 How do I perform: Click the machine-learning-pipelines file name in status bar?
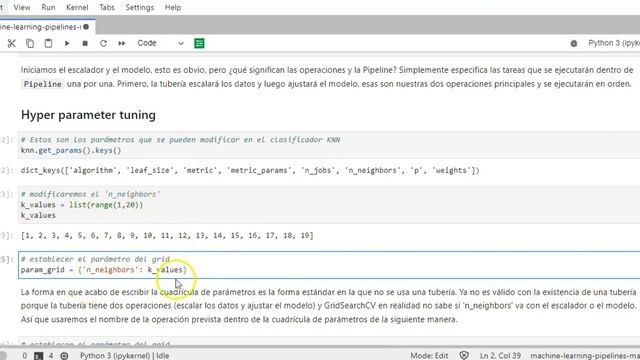pyautogui.click(x=585, y=356)
